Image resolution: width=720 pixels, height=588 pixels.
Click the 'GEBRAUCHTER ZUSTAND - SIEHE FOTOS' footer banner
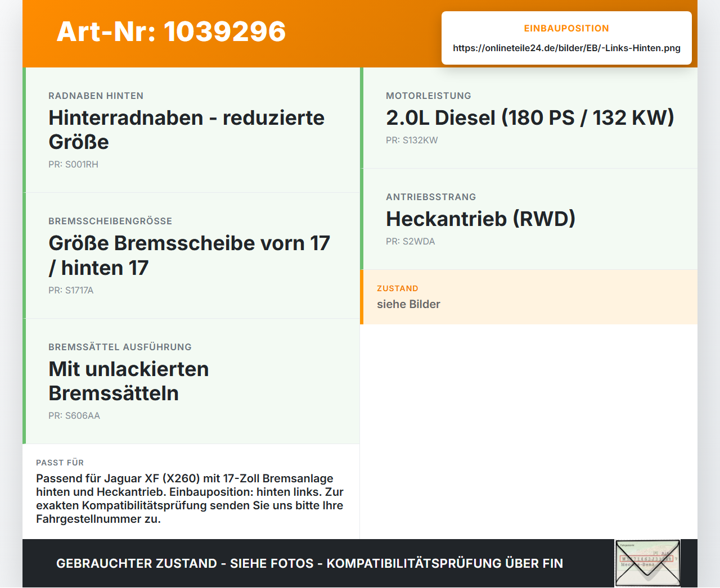tap(309, 563)
